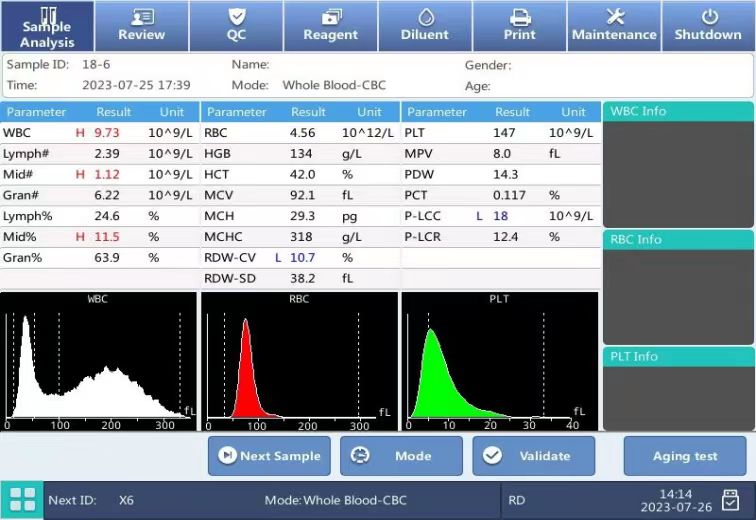Open the main menu grid icon
The image size is (756, 520).
[x=22, y=500]
